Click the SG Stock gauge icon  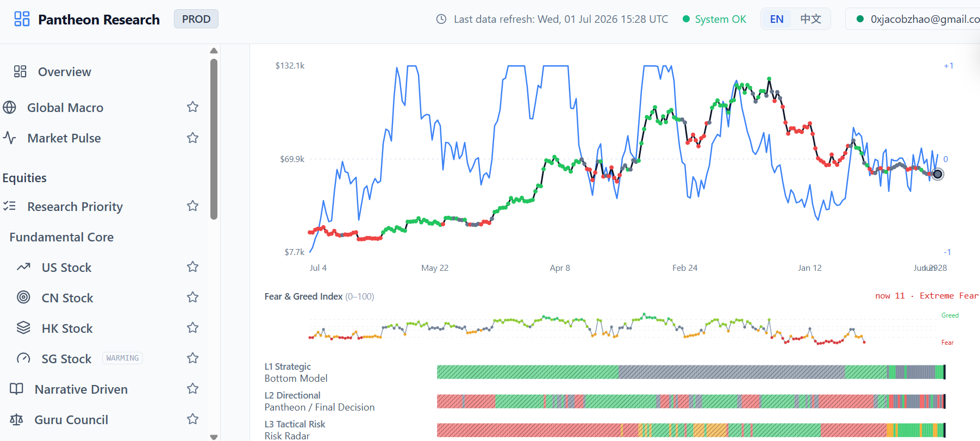(23, 358)
